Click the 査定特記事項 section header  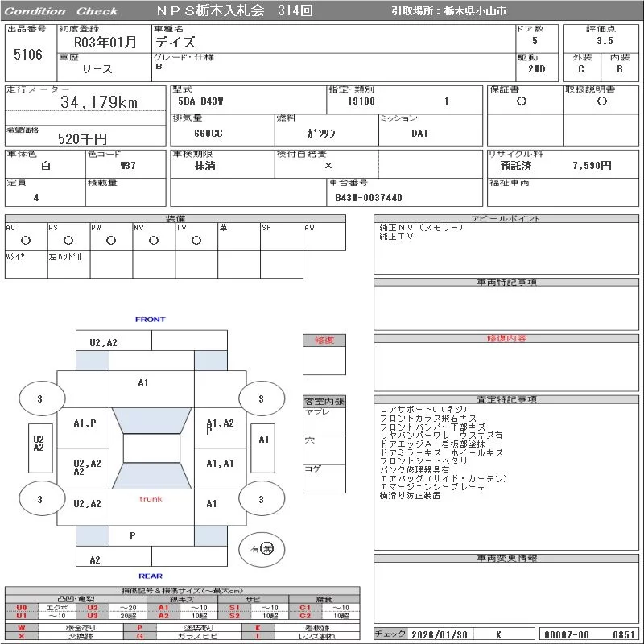[506, 399]
